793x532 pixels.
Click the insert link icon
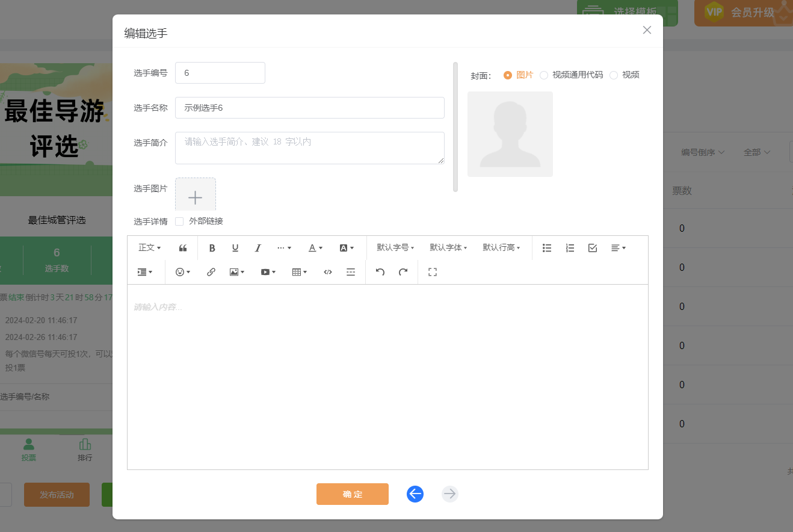click(x=211, y=272)
